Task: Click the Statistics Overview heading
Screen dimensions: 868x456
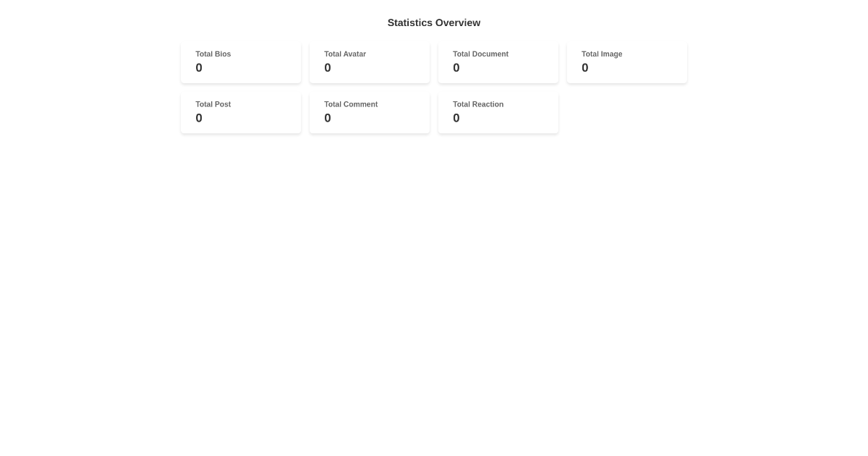Action: (x=434, y=22)
